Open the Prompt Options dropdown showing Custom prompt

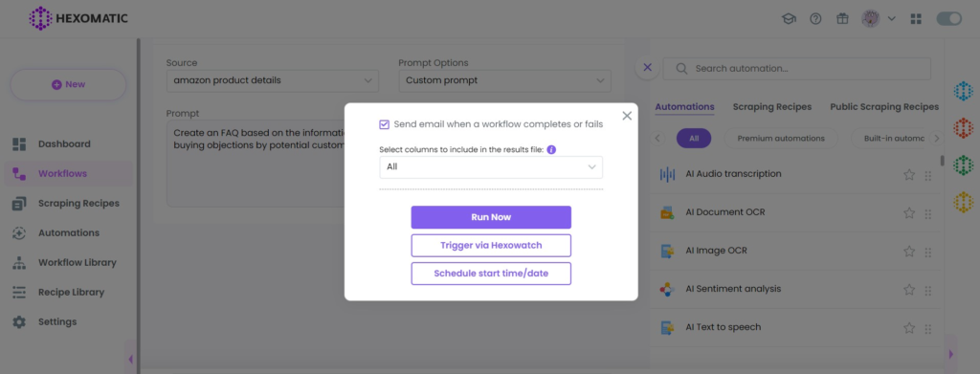click(x=505, y=80)
